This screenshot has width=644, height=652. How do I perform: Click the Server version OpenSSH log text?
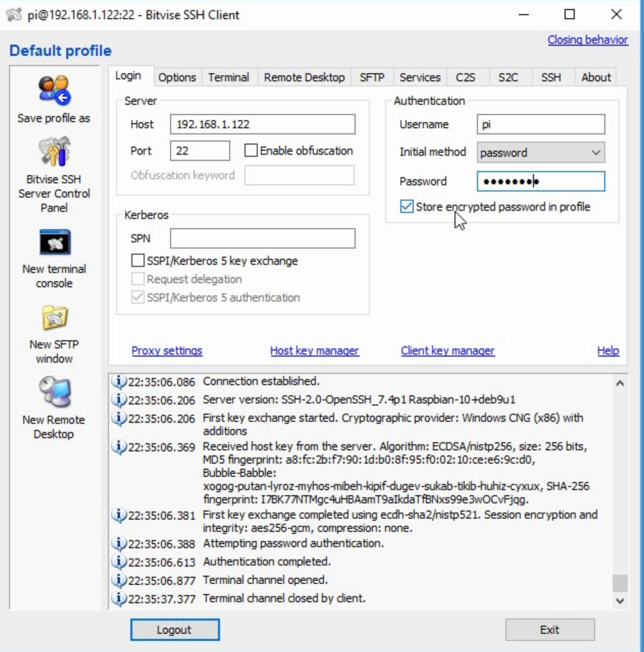point(359,399)
